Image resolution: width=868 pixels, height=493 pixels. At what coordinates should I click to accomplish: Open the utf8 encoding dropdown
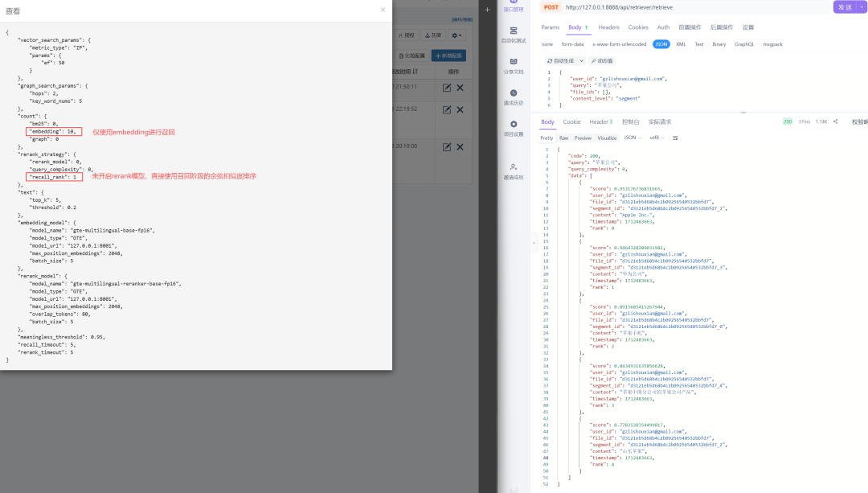(x=657, y=138)
